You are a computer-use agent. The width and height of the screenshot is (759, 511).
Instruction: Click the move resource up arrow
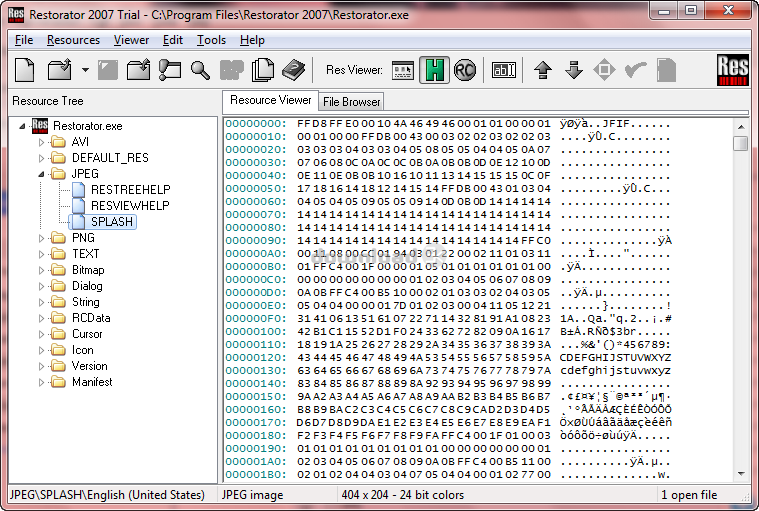(543, 70)
